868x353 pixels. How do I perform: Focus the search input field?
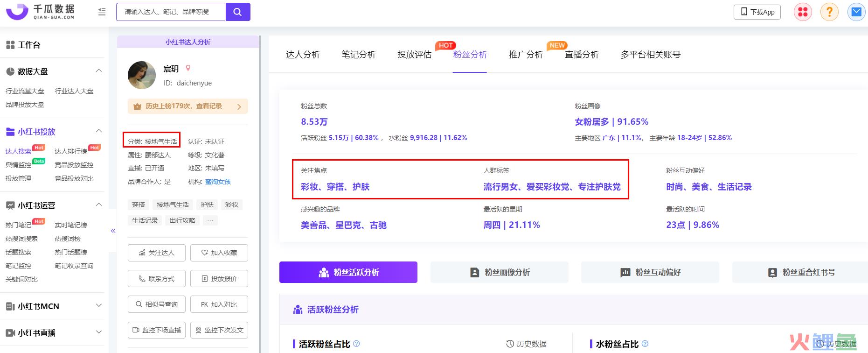[x=171, y=12]
